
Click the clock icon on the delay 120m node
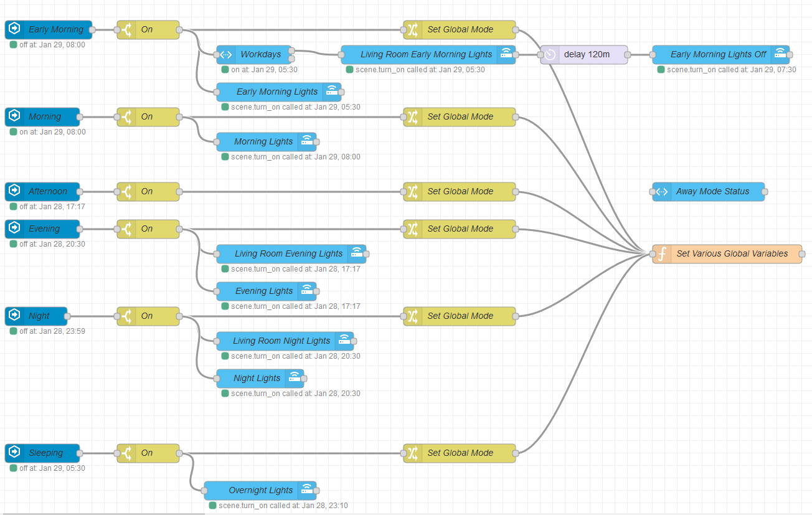[550, 54]
